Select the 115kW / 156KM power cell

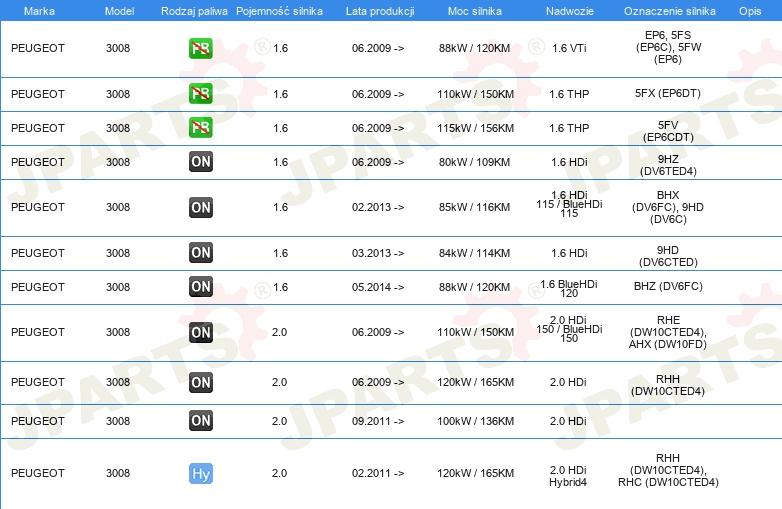tap(475, 128)
